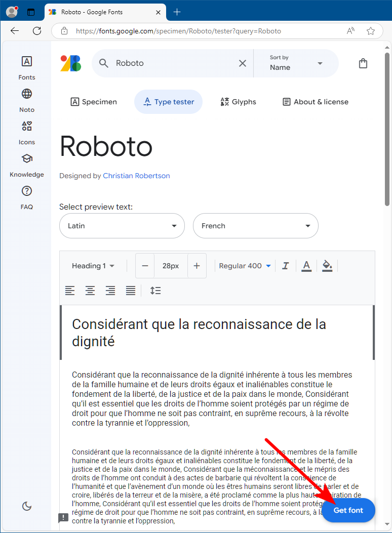Switch to the Glyphs tab
The image size is (392, 533).
(239, 102)
